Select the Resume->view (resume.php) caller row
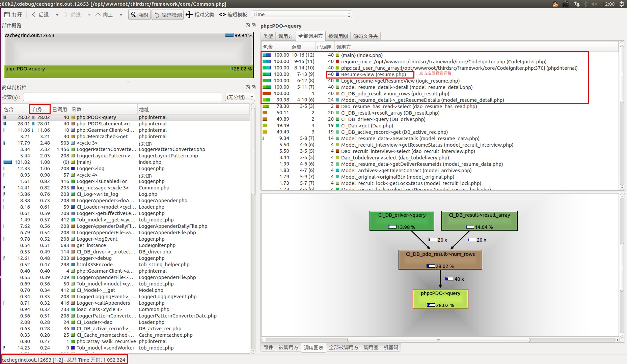Image resolution: width=627 pixels, height=364 pixels. click(439, 74)
